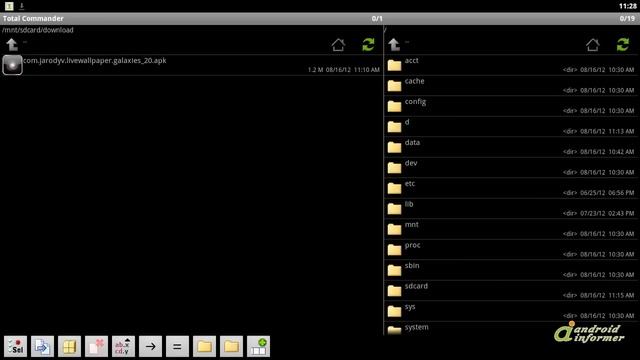
Task: Tap apk file details 1.2 M 08/16/12
Action: pos(344,70)
